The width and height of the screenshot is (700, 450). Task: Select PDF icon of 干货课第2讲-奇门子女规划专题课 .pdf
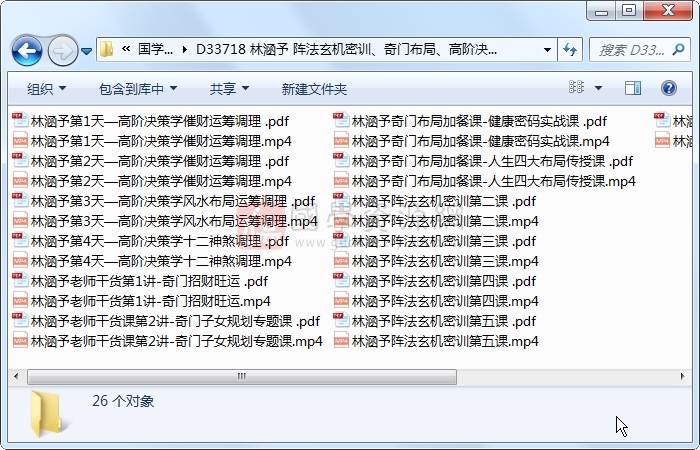(x=21, y=321)
